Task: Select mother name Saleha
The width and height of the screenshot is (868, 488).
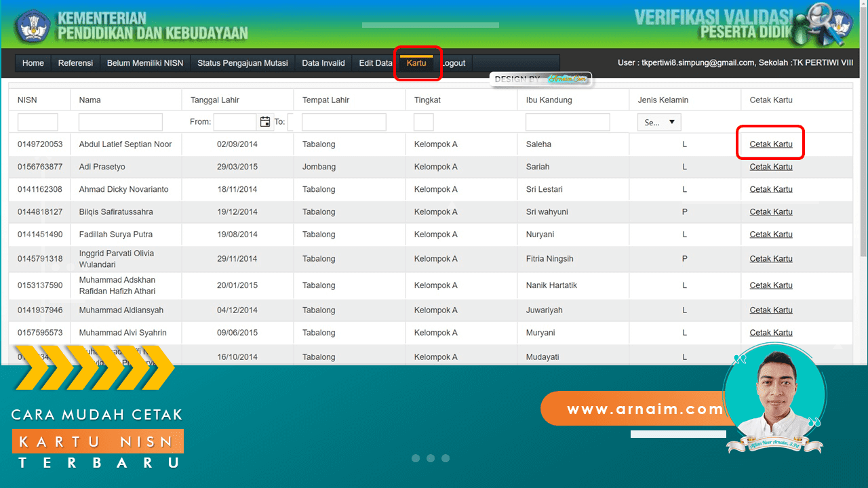Action: pos(538,144)
